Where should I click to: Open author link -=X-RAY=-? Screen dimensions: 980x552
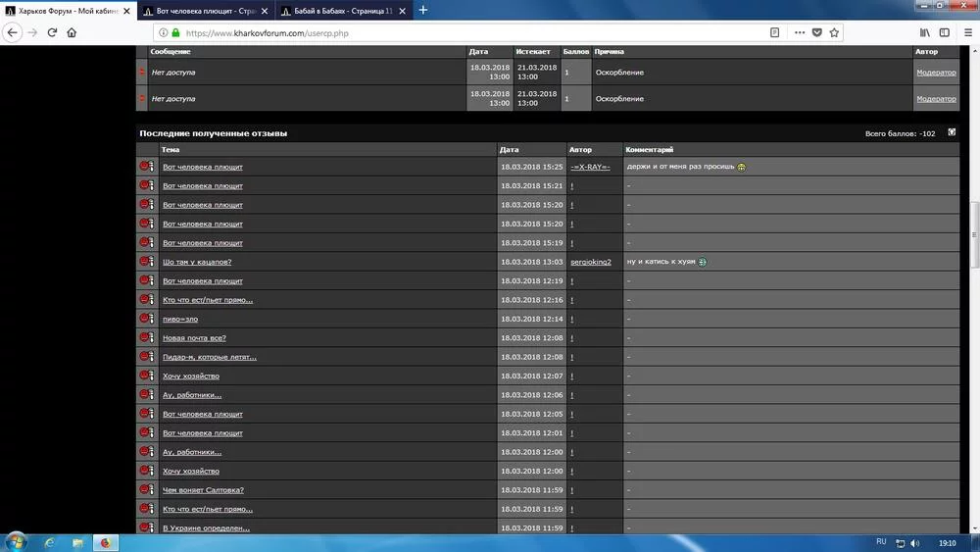point(590,167)
